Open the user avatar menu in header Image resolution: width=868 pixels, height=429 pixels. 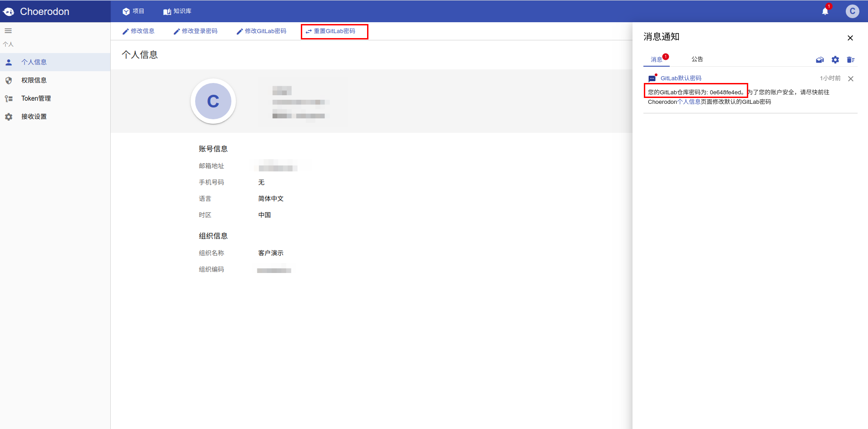pyautogui.click(x=852, y=11)
